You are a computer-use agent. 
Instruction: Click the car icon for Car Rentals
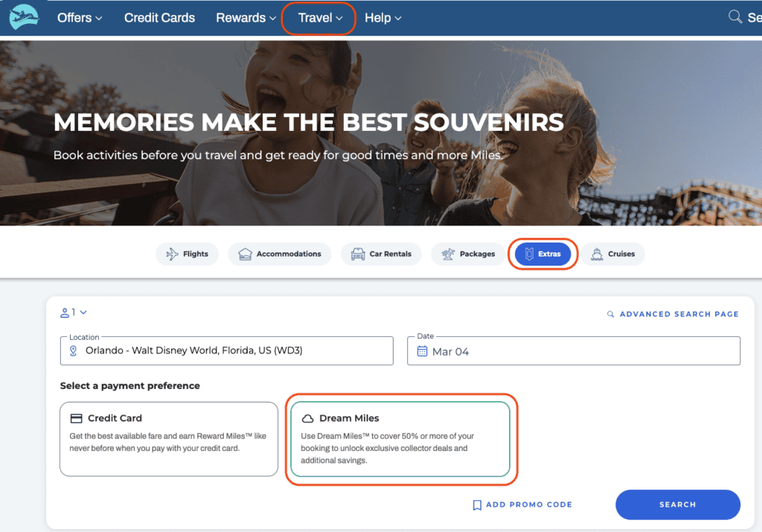tap(358, 254)
